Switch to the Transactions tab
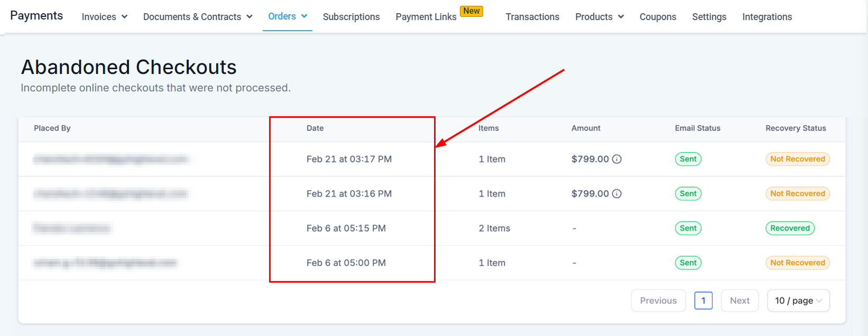Image resolution: width=868 pixels, height=336 pixels. [532, 17]
